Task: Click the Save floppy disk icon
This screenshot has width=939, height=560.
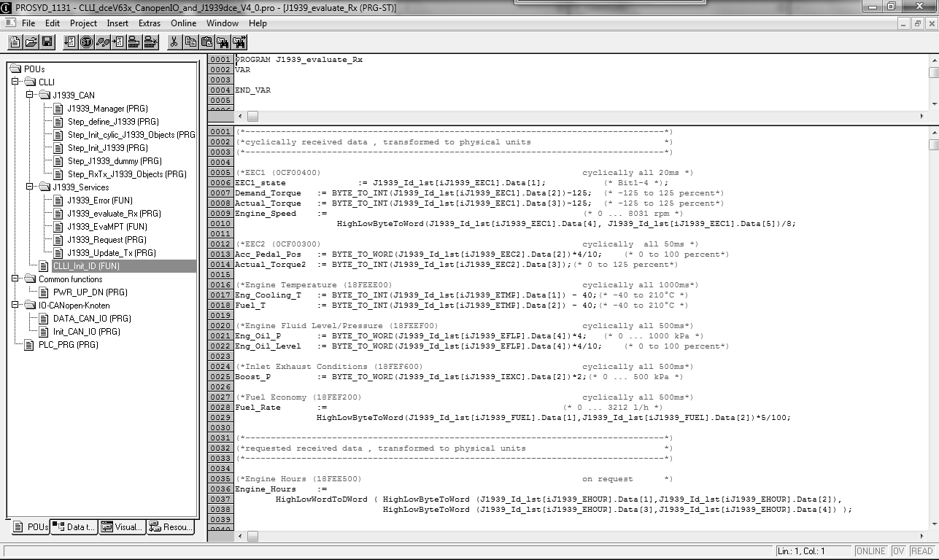Action: (x=47, y=42)
